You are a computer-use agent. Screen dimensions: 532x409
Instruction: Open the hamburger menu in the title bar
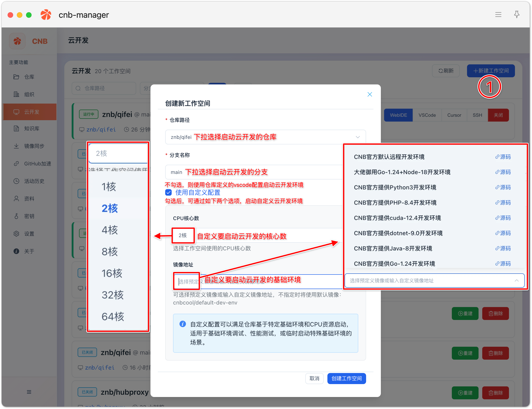click(x=498, y=15)
